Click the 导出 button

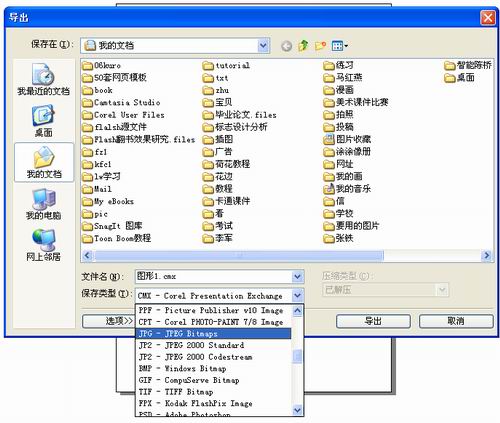(x=373, y=321)
